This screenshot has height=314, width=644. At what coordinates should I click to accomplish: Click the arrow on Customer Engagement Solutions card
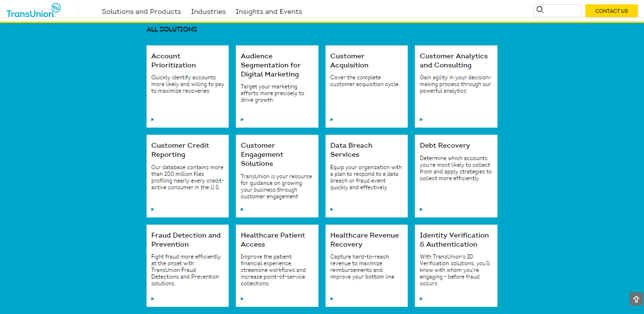[242, 209]
